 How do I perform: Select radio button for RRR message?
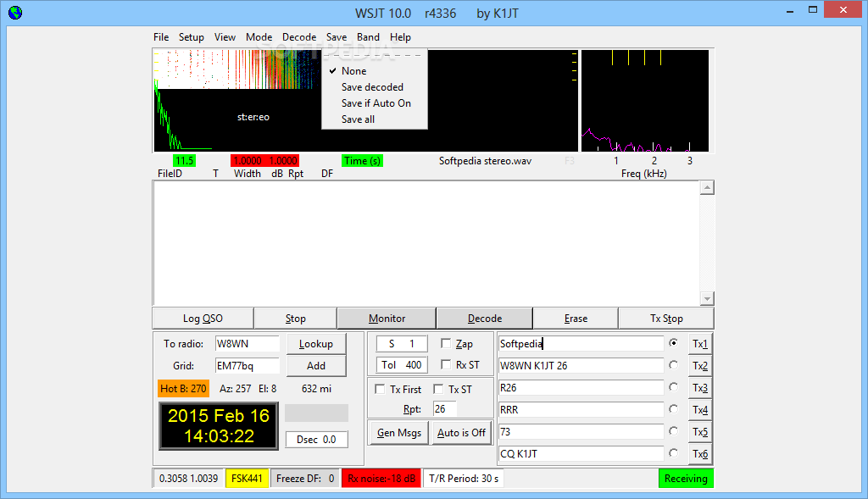tap(673, 409)
